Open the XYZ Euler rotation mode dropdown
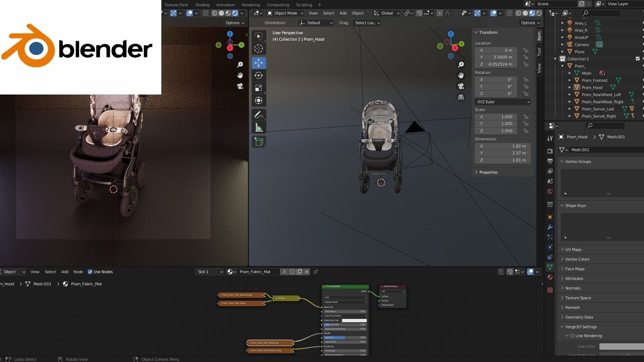644x362 pixels. pos(503,102)
